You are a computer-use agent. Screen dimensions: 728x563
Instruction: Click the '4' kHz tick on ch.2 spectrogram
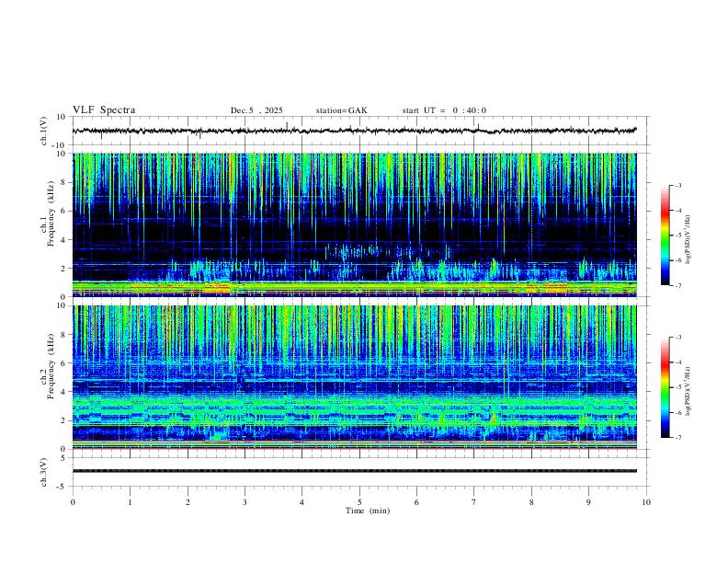tap(64, 392)
